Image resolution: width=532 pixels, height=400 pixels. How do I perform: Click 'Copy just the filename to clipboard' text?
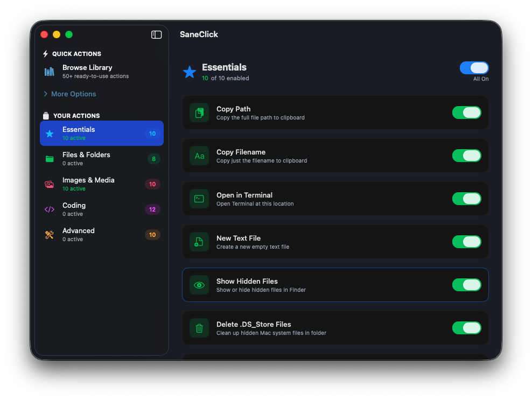point(262,161)
